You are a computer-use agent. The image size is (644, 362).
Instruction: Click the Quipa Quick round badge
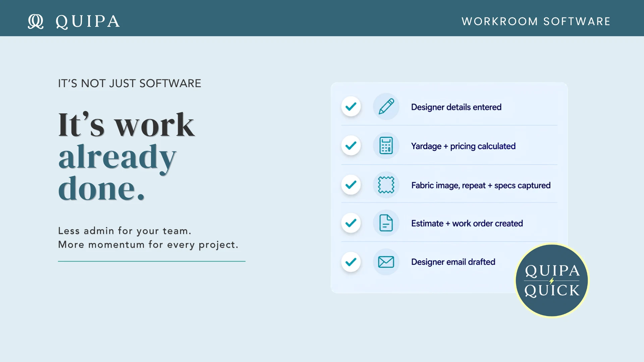pos(552,280)
